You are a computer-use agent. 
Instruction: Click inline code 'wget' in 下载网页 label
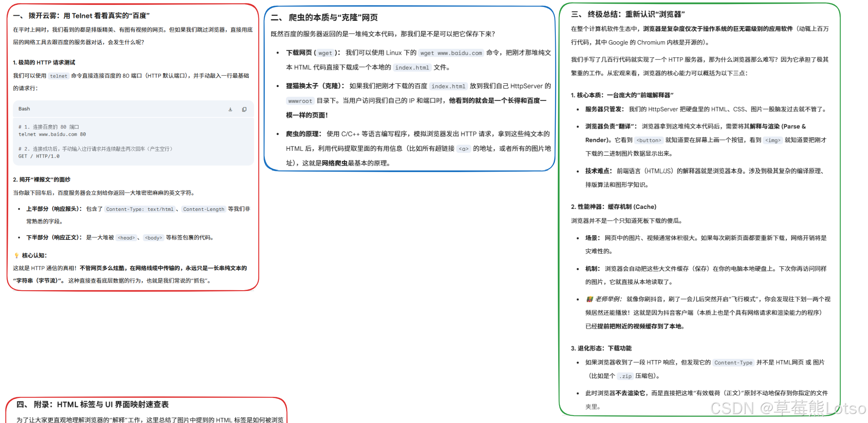(325, 53)
